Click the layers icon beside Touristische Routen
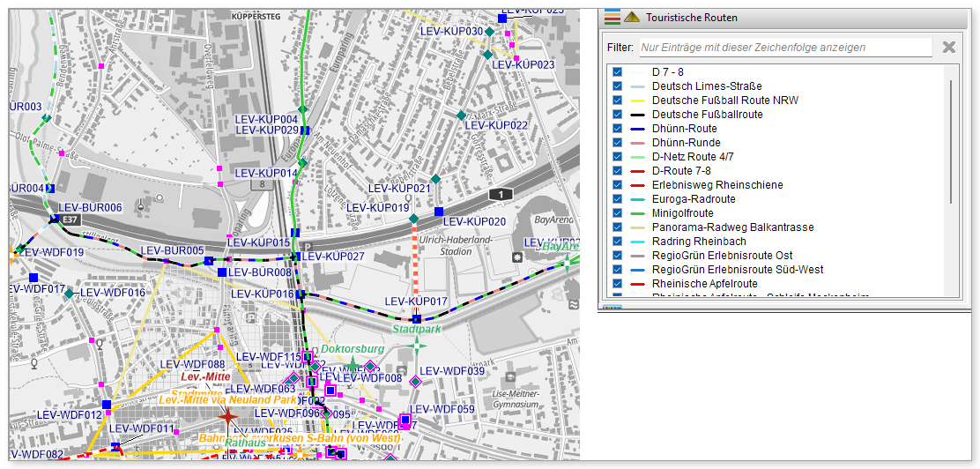 (612, 17)
